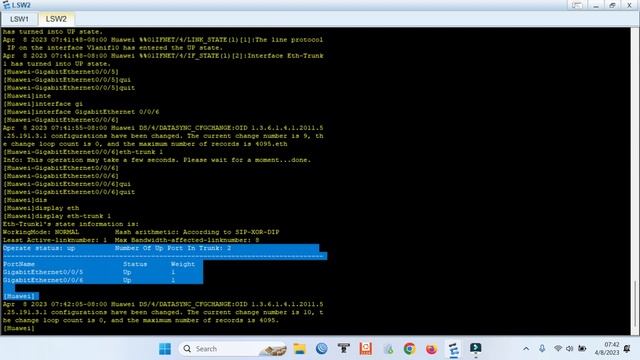Restore down the LSW2 window
The height and width of the screenshot is (360, 640).
[x=612, y=5]
